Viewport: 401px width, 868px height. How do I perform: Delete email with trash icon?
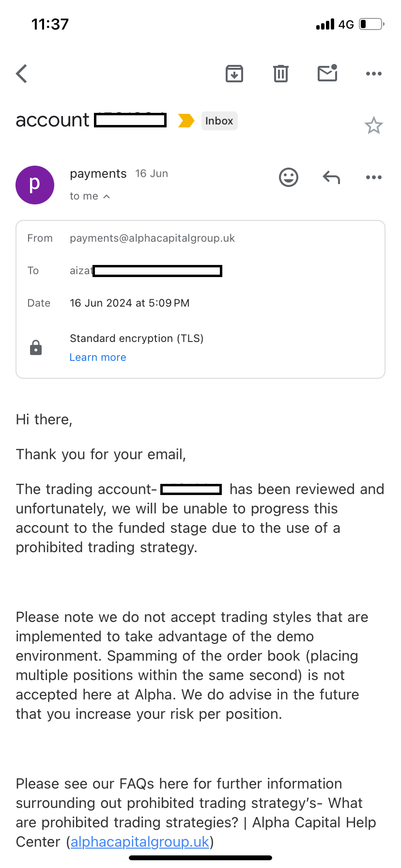[281, 74]
